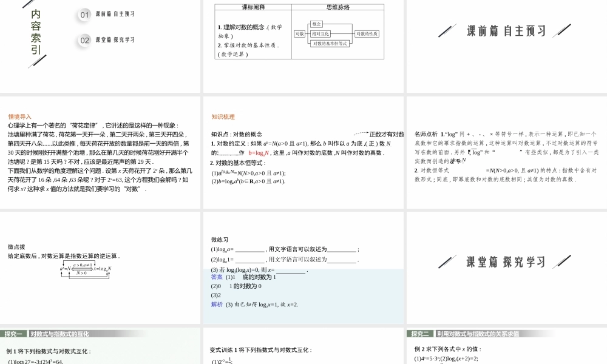The height and width of the screenshot is (364, 607).
Task: Click the 思维脉络 table header
Action: coord(338,7)
